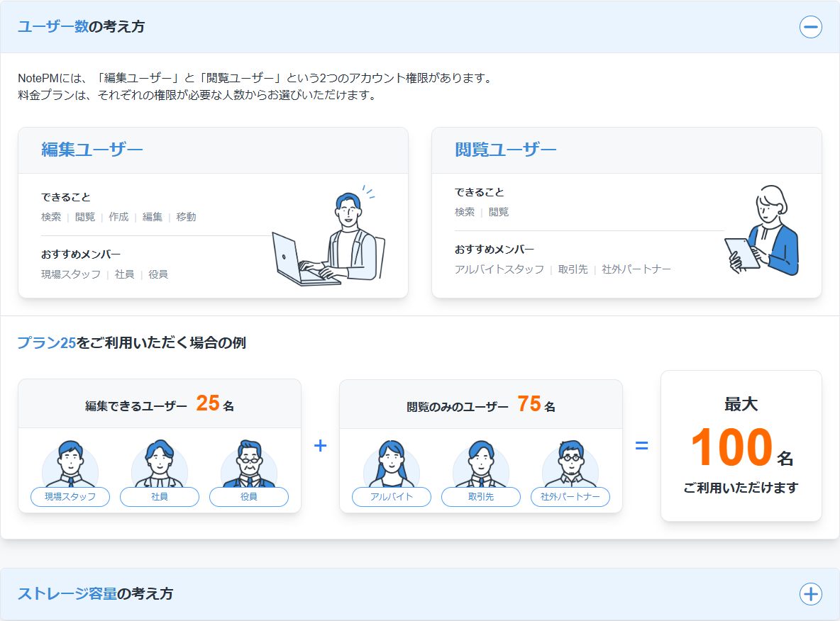Click the 役員 pill label
Screen dimensions: 840x621
pyautogui.click(x=249, y=497)
